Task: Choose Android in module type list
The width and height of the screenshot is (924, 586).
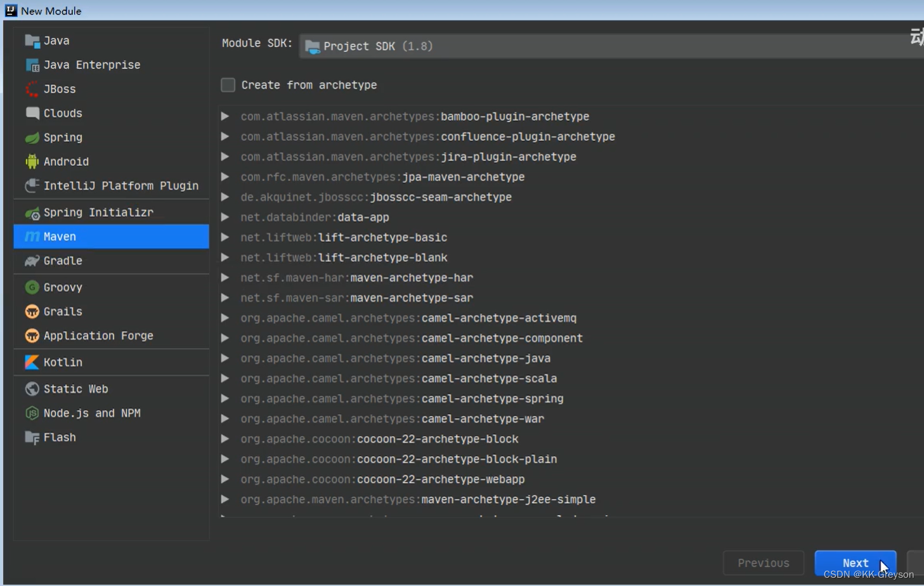Action: pos(111,162)
